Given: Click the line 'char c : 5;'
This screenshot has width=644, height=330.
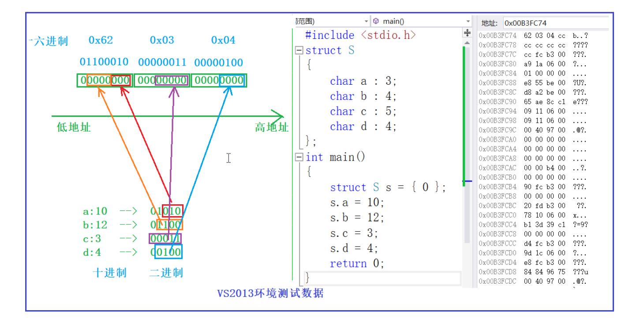Looking at the screenshot, I should click(363, 112).
